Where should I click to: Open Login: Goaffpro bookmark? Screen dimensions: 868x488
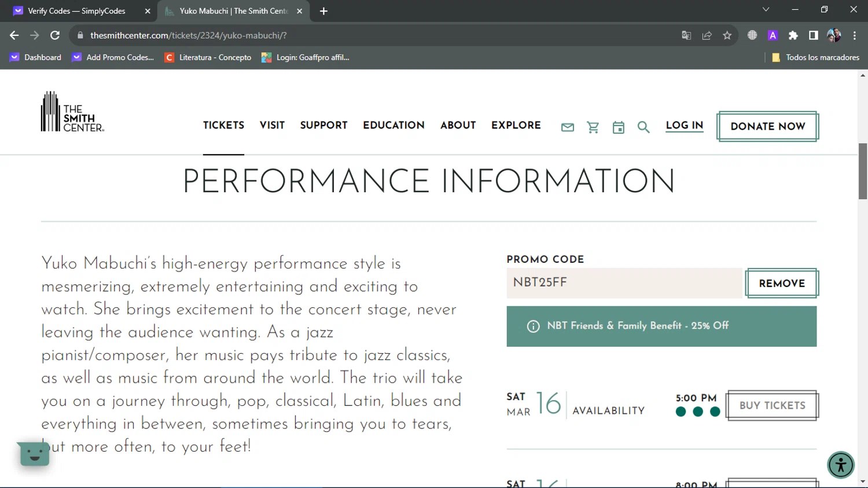point(306,57)
